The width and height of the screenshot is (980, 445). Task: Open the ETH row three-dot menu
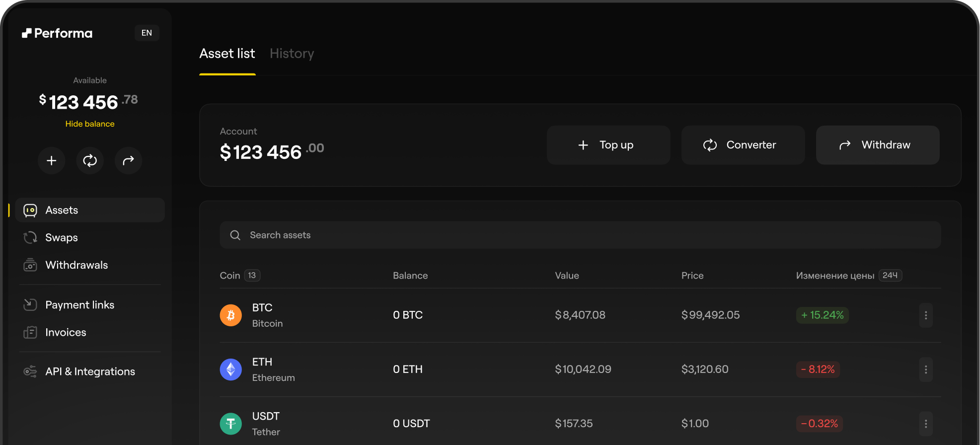pyautogui.click(x=925, y=370)
